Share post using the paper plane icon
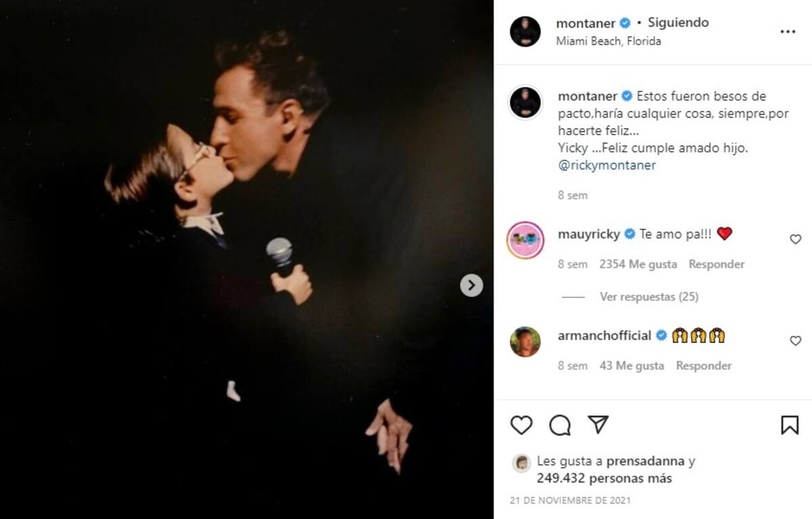 pyautogui.click(x=598, y=424)
